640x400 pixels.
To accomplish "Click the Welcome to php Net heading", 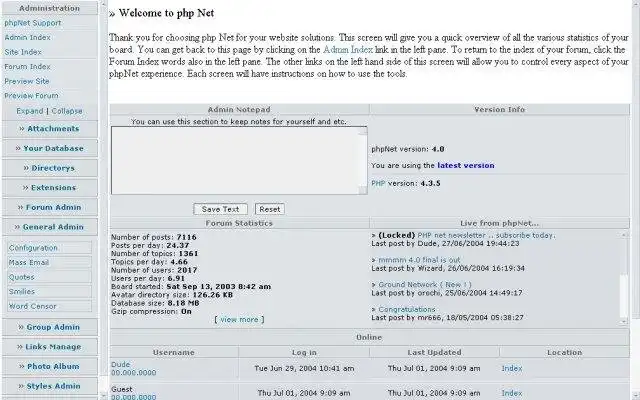I will [x=162, y=13].
